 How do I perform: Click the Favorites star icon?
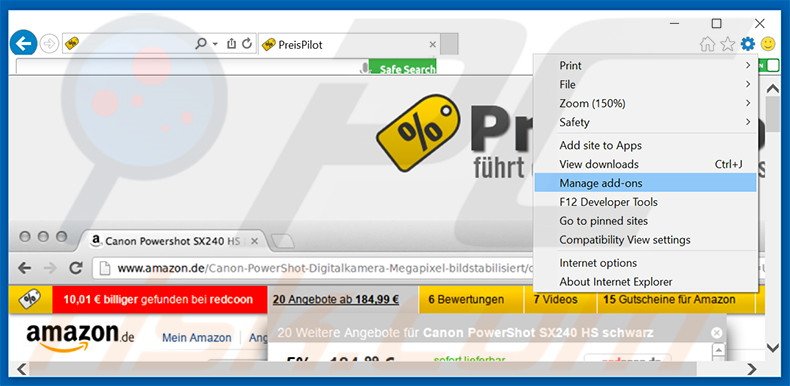728,44
